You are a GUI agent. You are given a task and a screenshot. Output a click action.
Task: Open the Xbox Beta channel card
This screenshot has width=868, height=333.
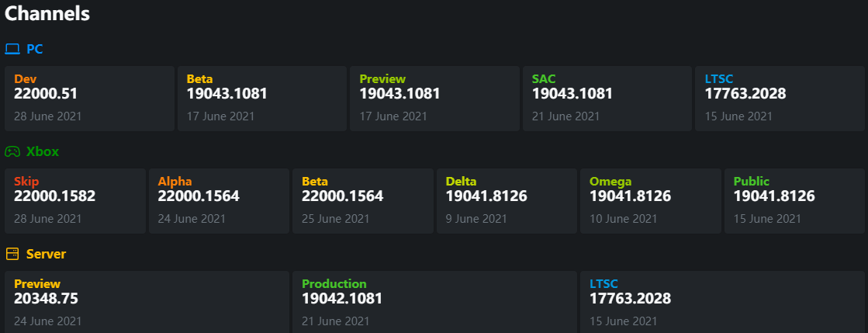[x=362, y=201]
